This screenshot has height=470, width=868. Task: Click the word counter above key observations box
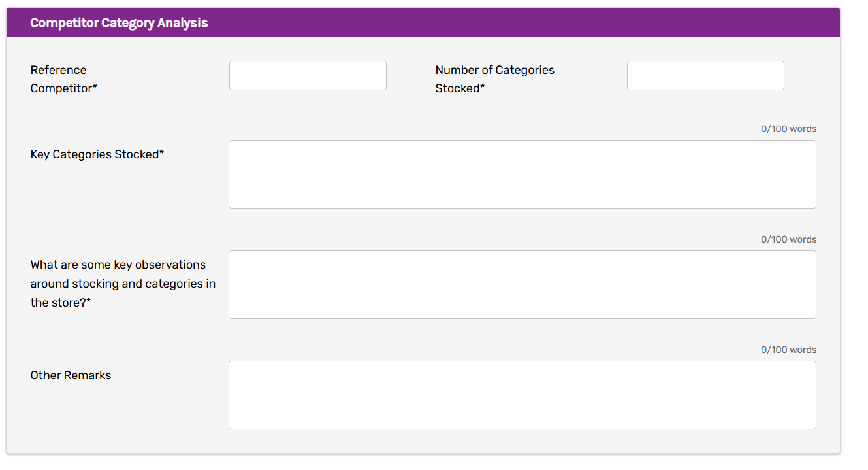tap(788, 239)
